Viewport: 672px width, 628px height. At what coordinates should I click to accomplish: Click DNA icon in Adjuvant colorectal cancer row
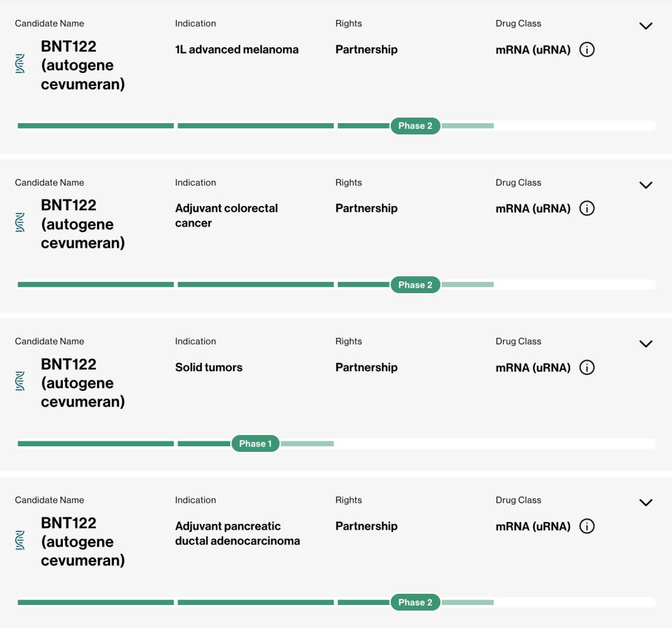20,223
